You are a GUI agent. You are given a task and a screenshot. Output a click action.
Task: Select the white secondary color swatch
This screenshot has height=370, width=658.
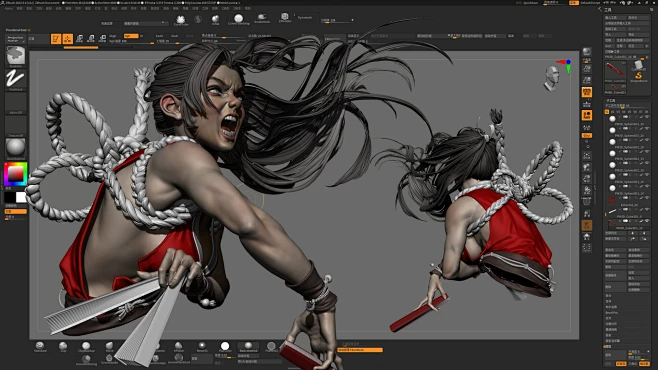coord(21,197)
